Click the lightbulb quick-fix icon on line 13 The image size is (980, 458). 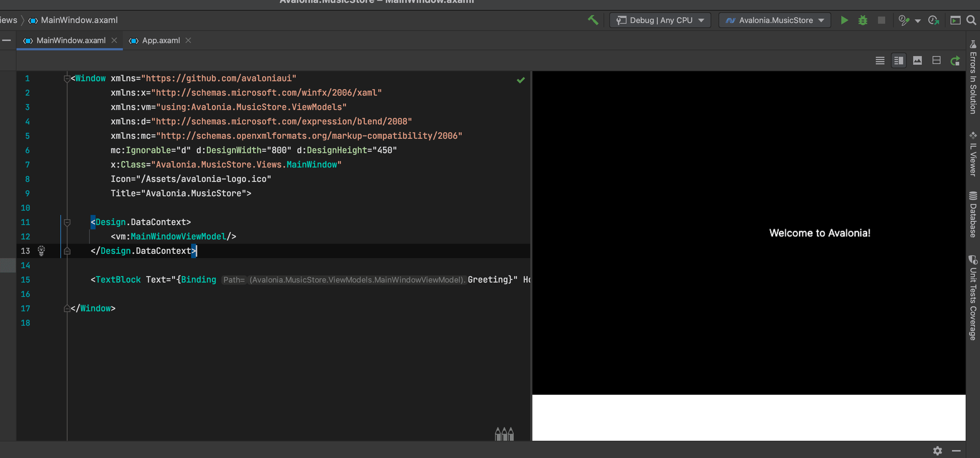click(41, 251)
